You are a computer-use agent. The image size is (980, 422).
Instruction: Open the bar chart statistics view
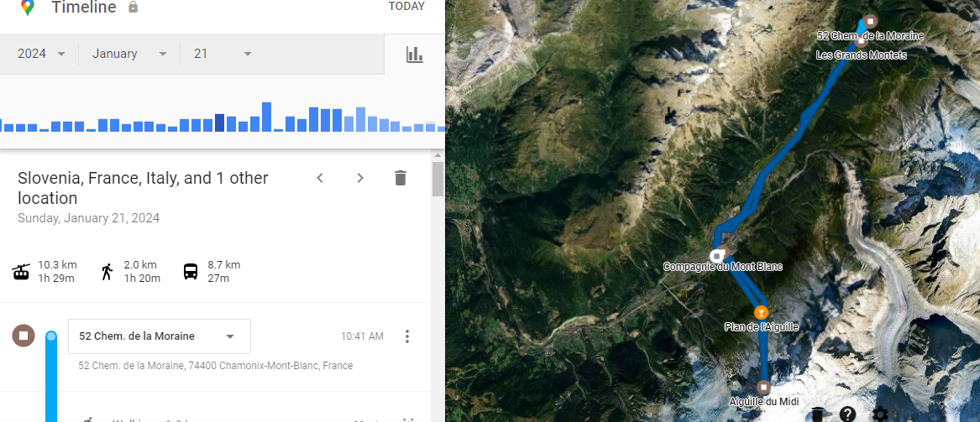[x=415, y=55]
